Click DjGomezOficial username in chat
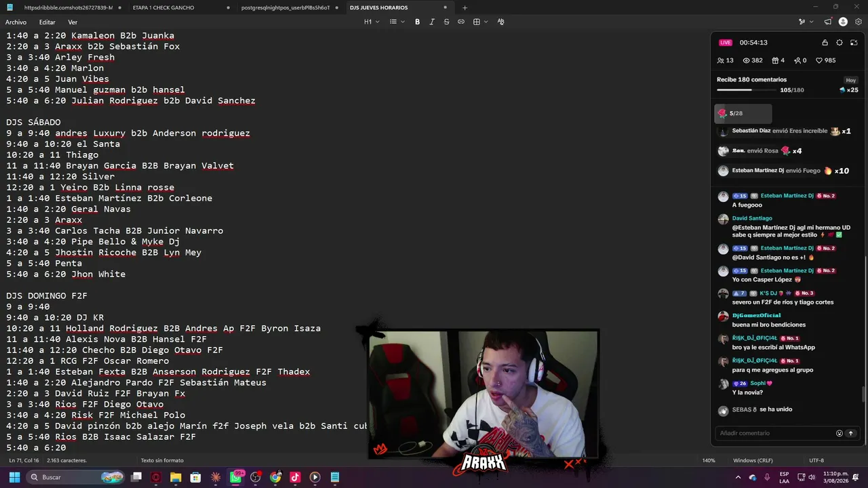The width and height of the screenshot is (868, 488). [x=756, y=315]
